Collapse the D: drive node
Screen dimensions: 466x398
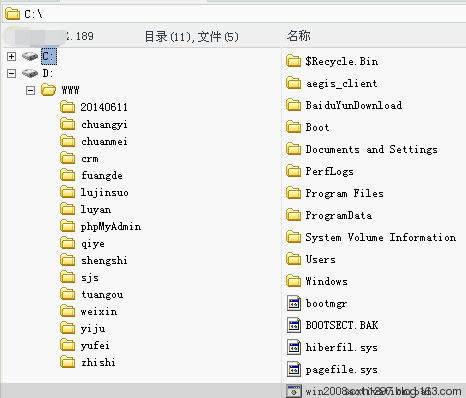(11, 73)
